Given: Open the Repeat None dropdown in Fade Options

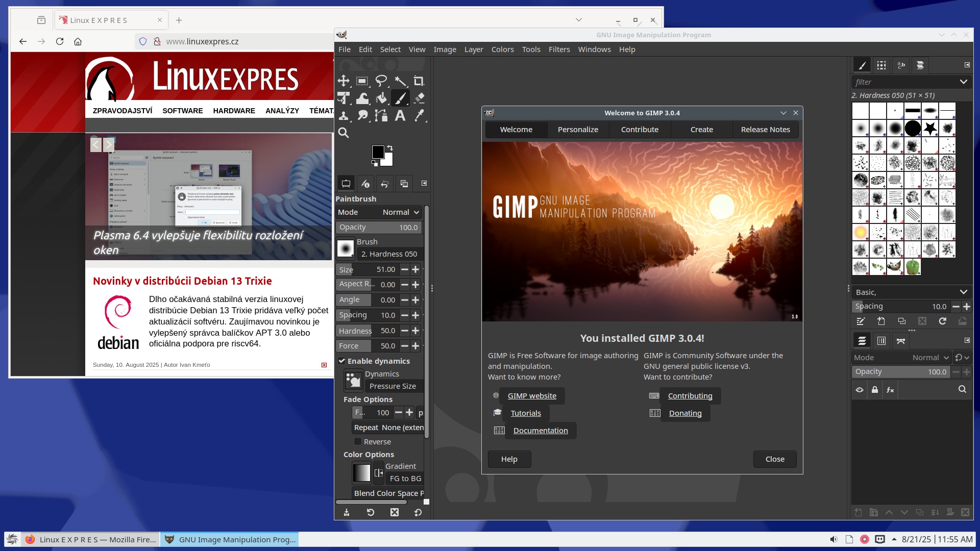Looking at the screenshot, I should click(388, 428).
